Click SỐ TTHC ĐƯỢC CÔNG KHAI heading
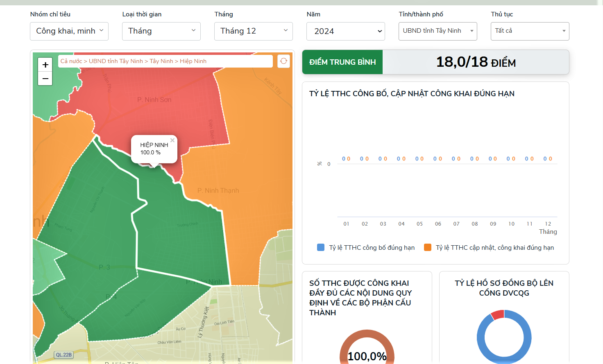The height and width of the screenshot is (364, 603). click(x=360, y=298)
